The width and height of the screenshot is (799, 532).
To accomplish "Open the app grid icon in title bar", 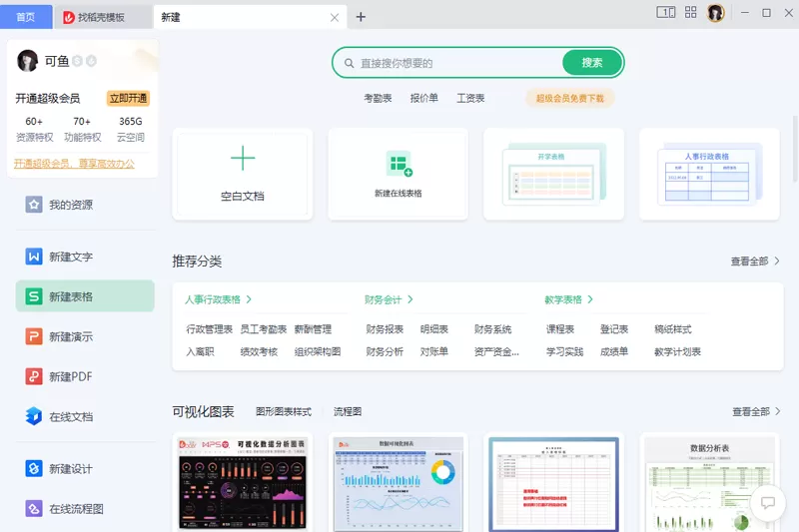I will [x=690, y=12].
